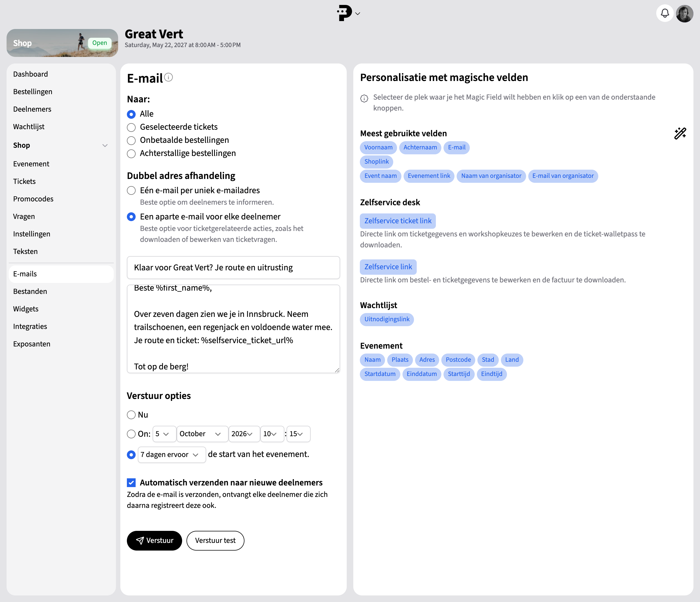Image resolution: width=700 pixels, height=602 pixels.
Task: Insert the Voornaam magic field
Action: [x=378, y=147]
